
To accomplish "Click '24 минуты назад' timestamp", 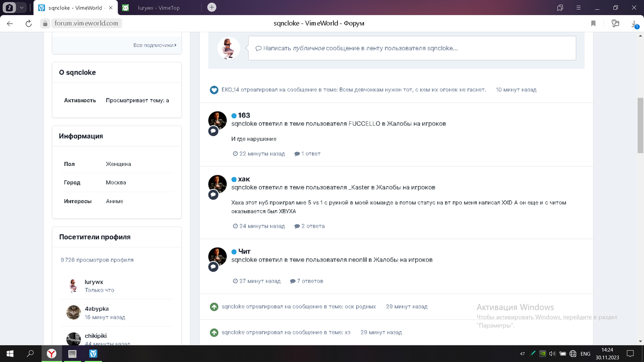I will [x=259, y=226].
